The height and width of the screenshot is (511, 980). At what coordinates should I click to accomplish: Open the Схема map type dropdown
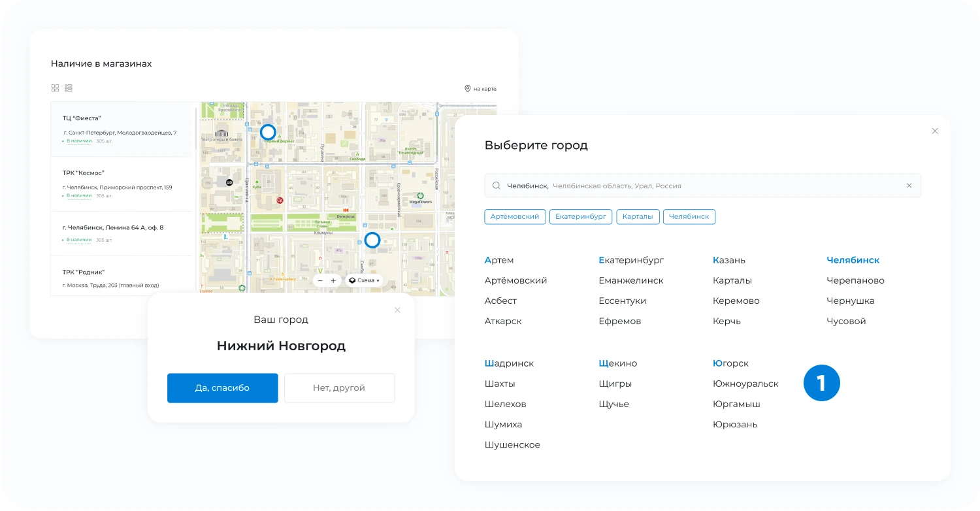tap(365, 280)
